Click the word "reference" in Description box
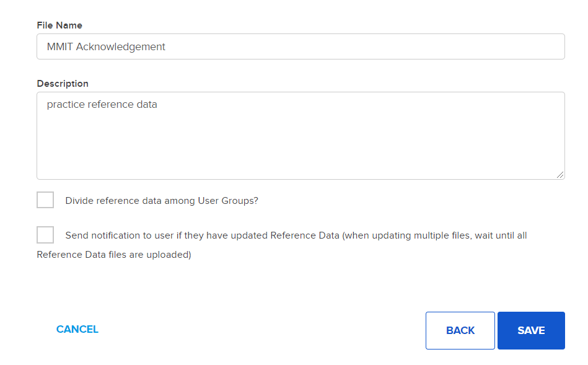Viewport: 588px width, 365px height. click(x=110, y=105)
